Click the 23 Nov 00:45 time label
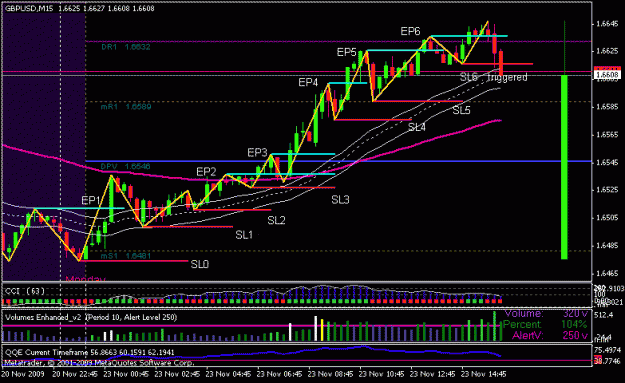Image resolution: width=625 pixels, height=383 pixels. click(126, 374)
